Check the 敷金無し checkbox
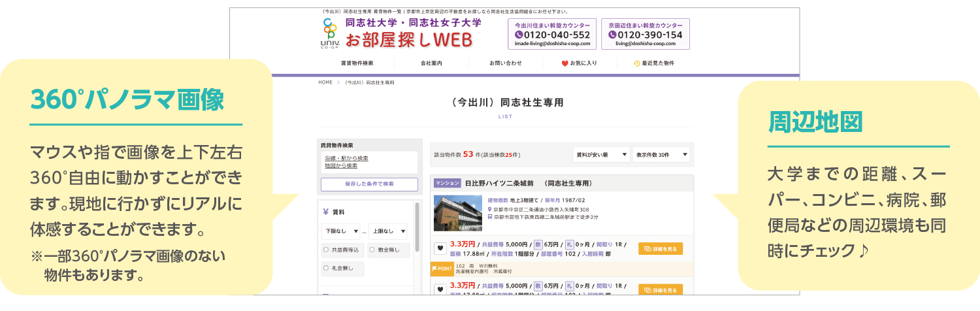 pyautogui.click(x=372, y=250)
